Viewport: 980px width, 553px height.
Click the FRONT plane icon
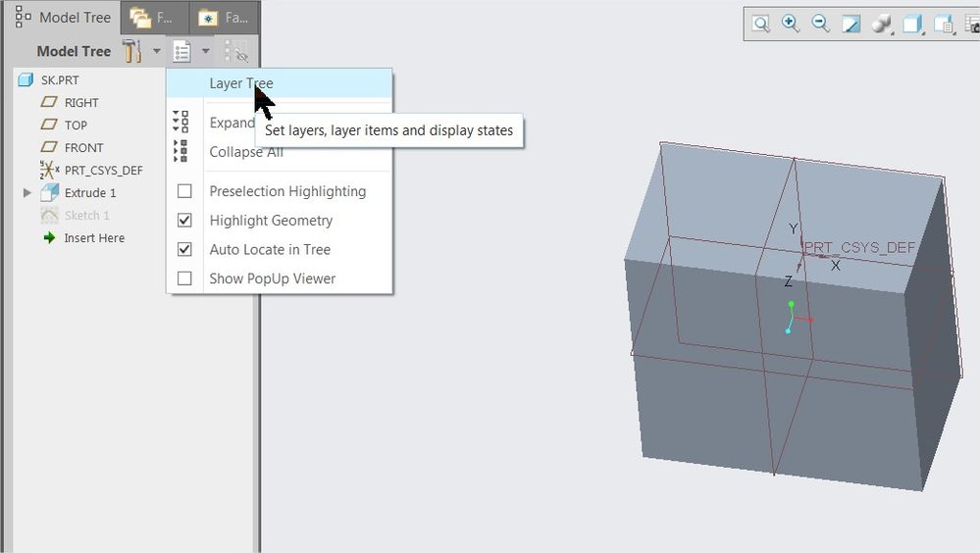tap(49, 147)
